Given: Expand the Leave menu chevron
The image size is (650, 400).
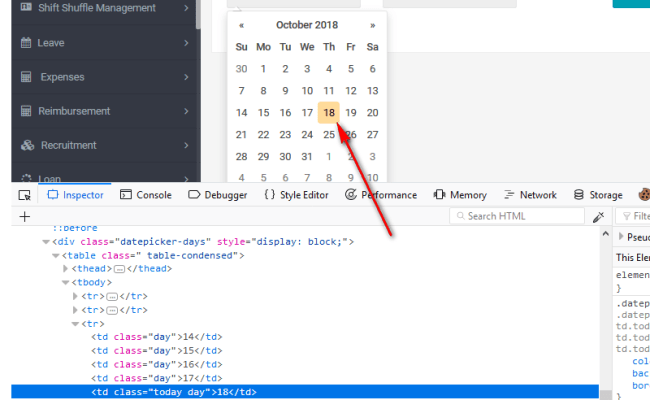Looking at the screenshot, I should 186,43.
